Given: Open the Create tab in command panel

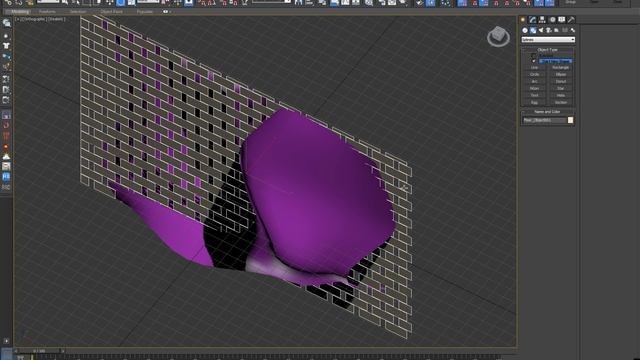Looking at the screenshot, I should click(523, 20).
